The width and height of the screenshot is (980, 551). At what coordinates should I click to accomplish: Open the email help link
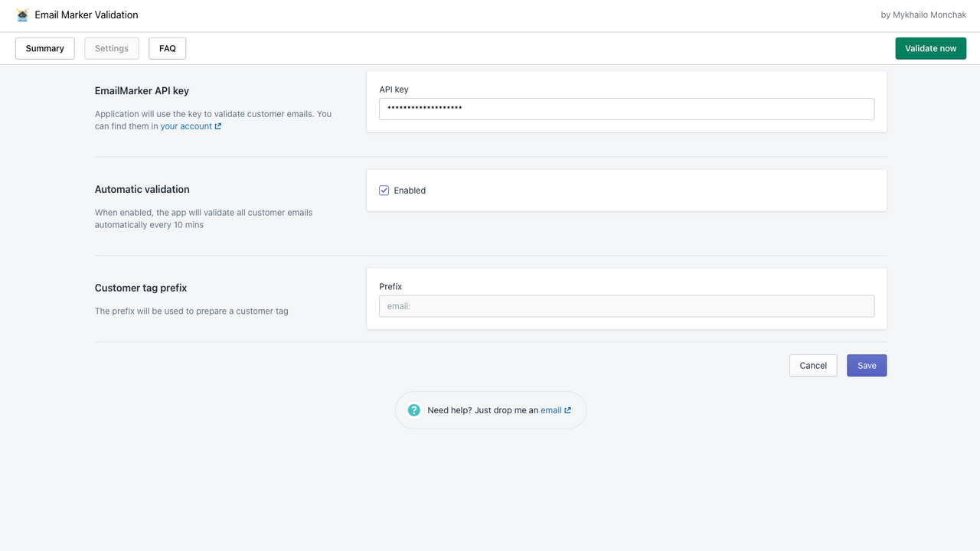551,410
